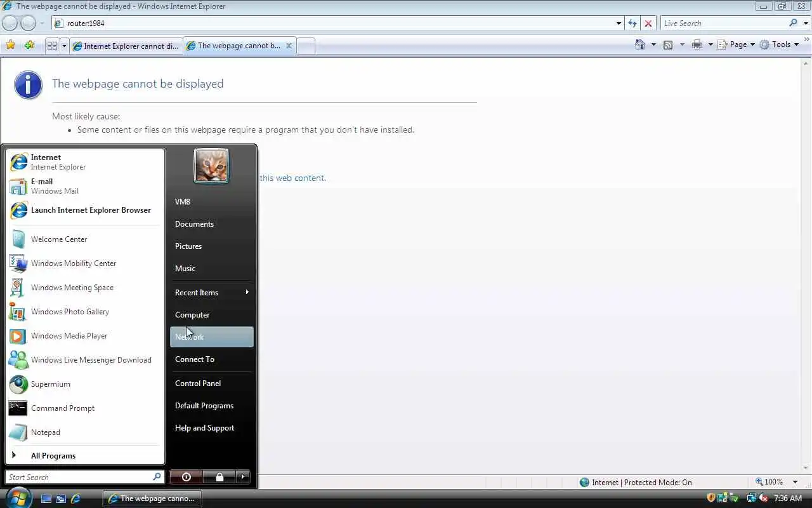Click the Live Search magnifier icon
Image resolution: width=812 pixels, height=508 pixels.
(x=793, y=23)
